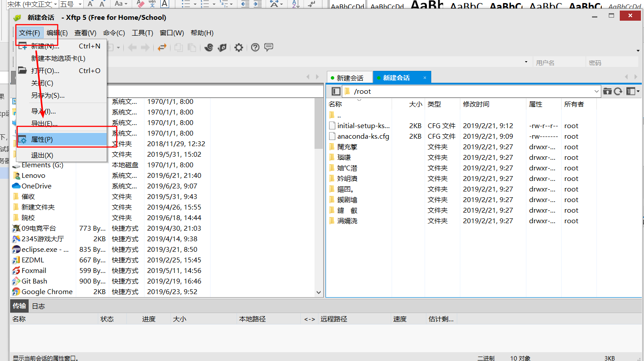Select 属性(P) in the File menu
The width and height of the screenshot is (644, 361).
[x=62, y=139]
